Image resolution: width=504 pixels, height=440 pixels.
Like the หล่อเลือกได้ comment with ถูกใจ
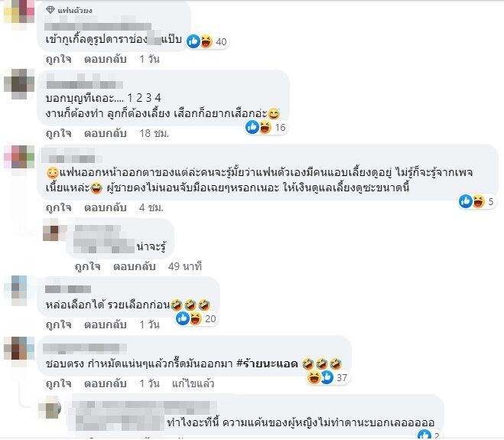[58, 324]
